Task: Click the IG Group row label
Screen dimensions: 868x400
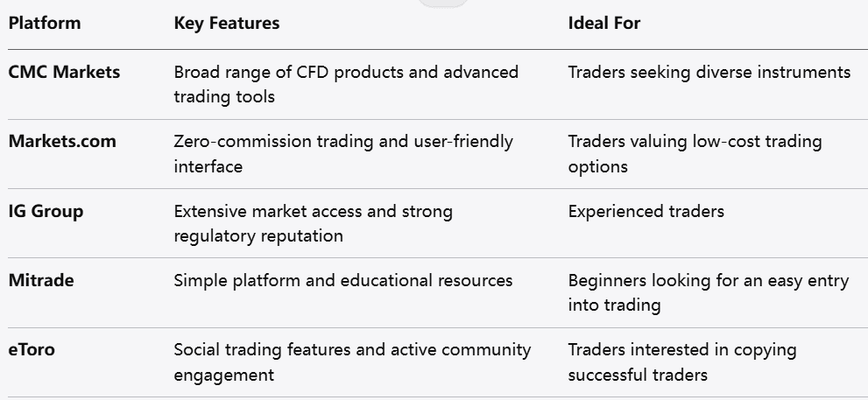Action: 46,211
